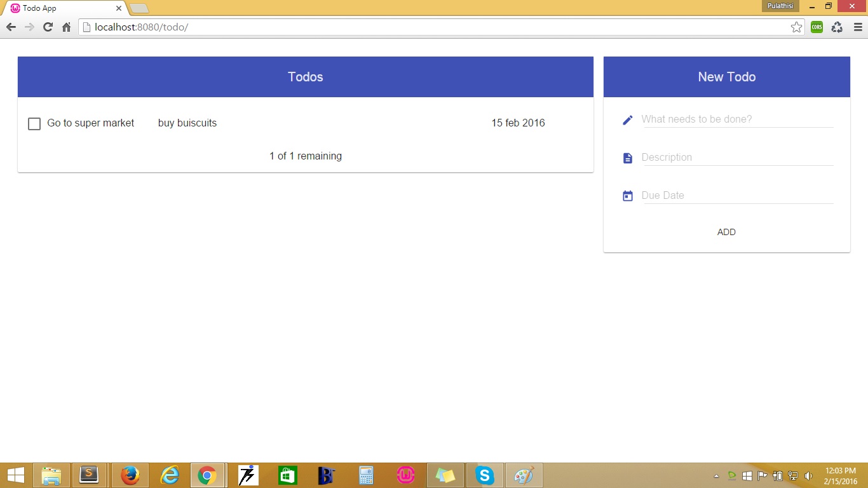Open the taskbar clock and date

click(841, 476)
